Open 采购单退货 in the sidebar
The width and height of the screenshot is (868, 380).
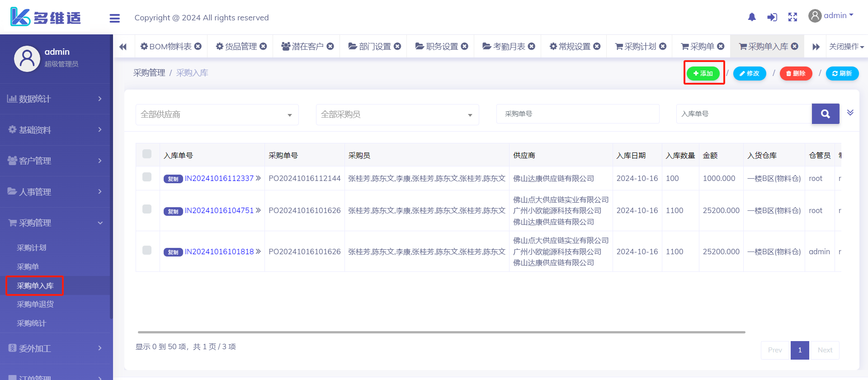(35, 304)
